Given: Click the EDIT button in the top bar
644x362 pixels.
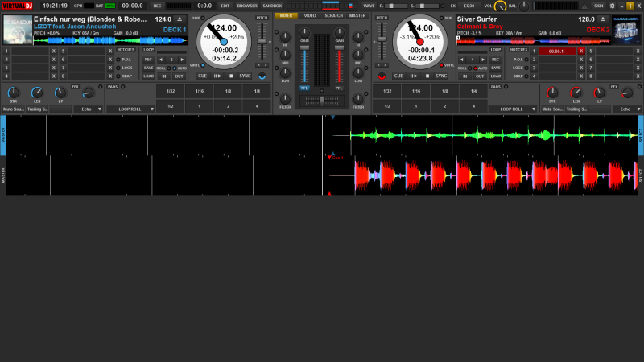Looking at the screenshot, I should coord(225,6).
